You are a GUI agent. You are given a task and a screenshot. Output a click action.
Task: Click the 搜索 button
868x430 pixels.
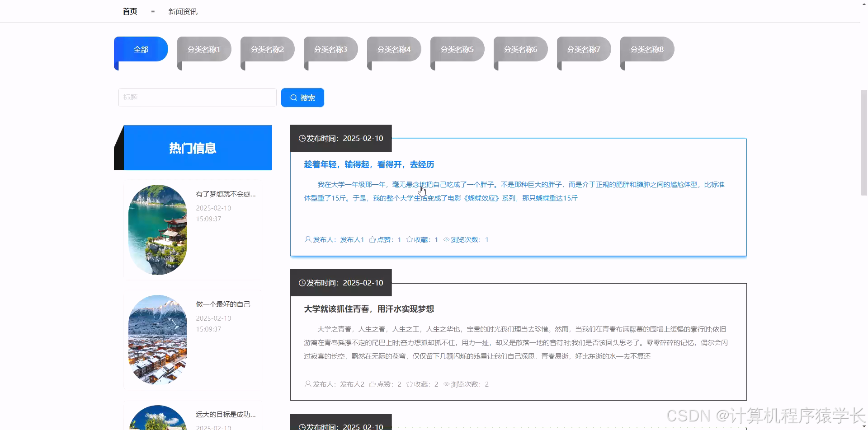[302, 98]
